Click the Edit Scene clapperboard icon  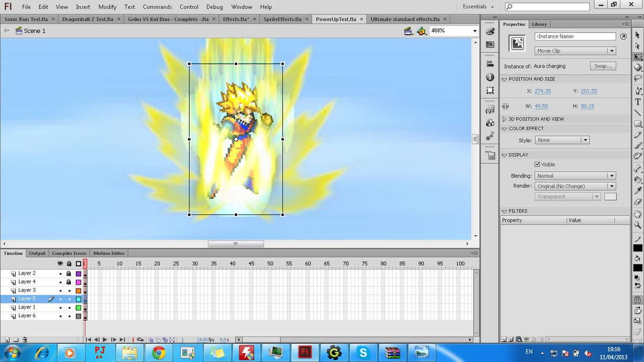[x=408, y=31]
